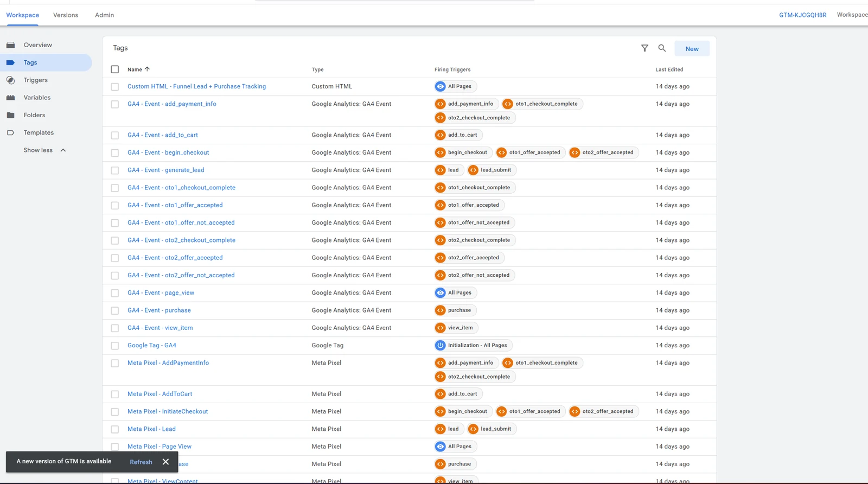Screen dimensions: 868x484
Task: Open the tags filter icon
Action: (644, 48)
